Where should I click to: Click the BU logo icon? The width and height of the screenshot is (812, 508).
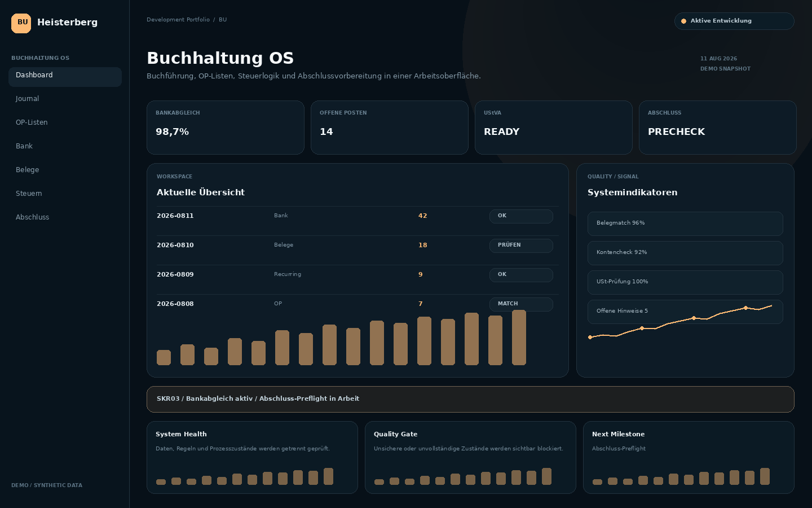(x=21, y=23)
